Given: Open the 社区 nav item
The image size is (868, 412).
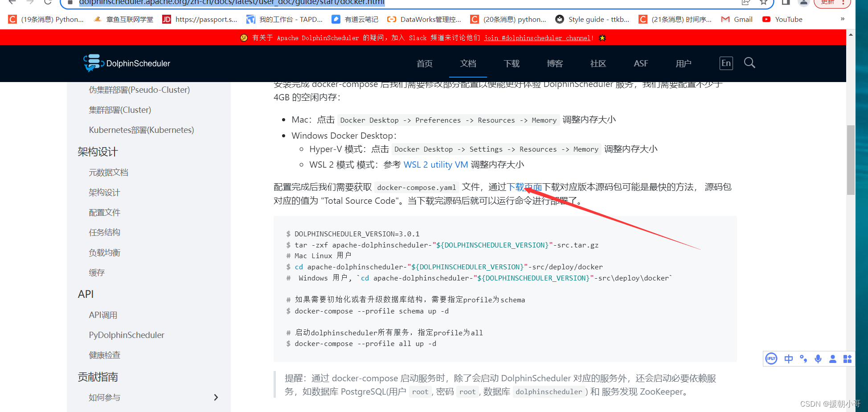Looking at the screenshot, I should pyautogui.click(x=598, y=63).
